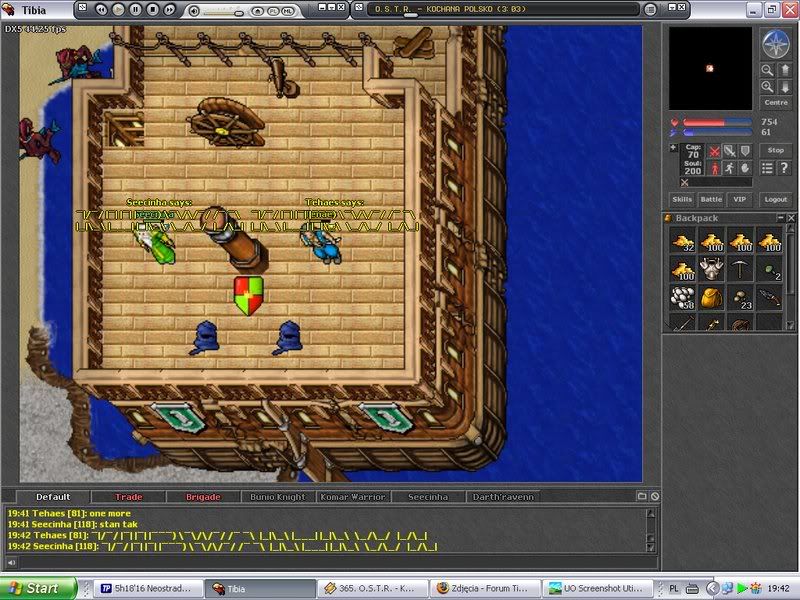Winamp: click the pause button
Image resolution: width=800 pixels, height=600 pixels.
pos(135,9)
